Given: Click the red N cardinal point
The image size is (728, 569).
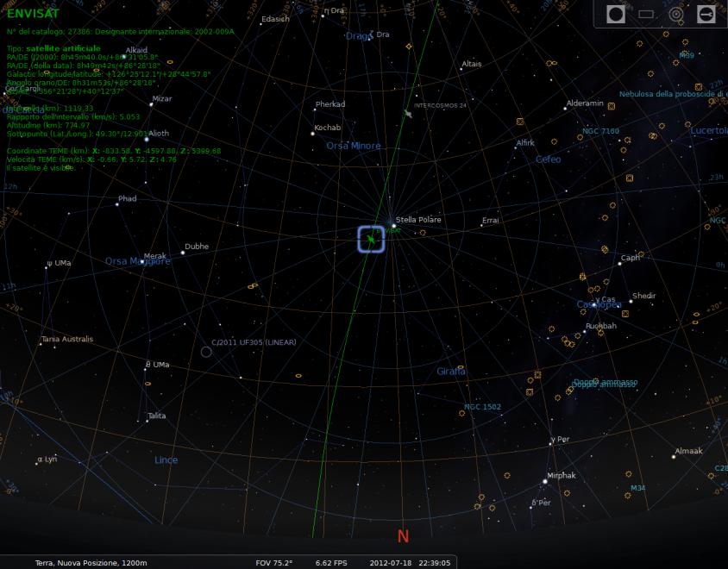Looking at the screenshot, I should pyautogui.click(x=403, y=536).
